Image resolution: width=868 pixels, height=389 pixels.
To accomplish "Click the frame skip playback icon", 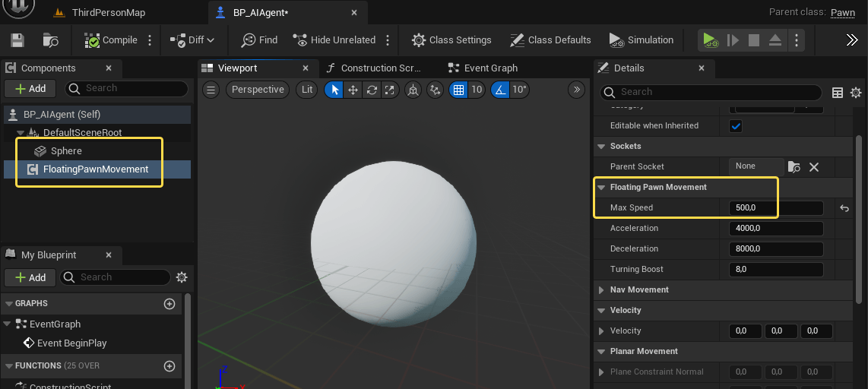I will tap(733, 40).
